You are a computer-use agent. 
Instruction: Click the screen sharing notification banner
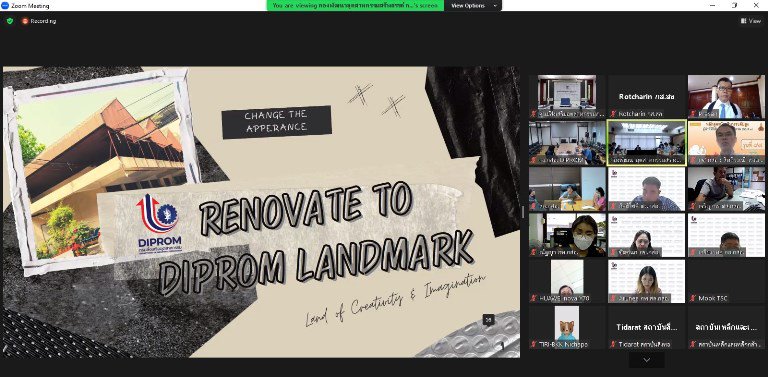(355, 6)
